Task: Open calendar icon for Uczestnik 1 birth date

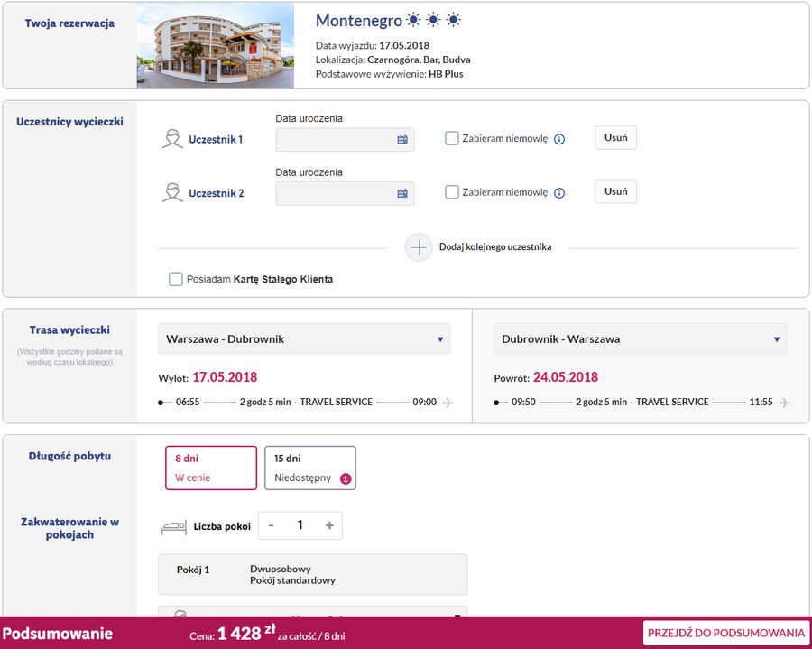Action: (x=402, y=139)
